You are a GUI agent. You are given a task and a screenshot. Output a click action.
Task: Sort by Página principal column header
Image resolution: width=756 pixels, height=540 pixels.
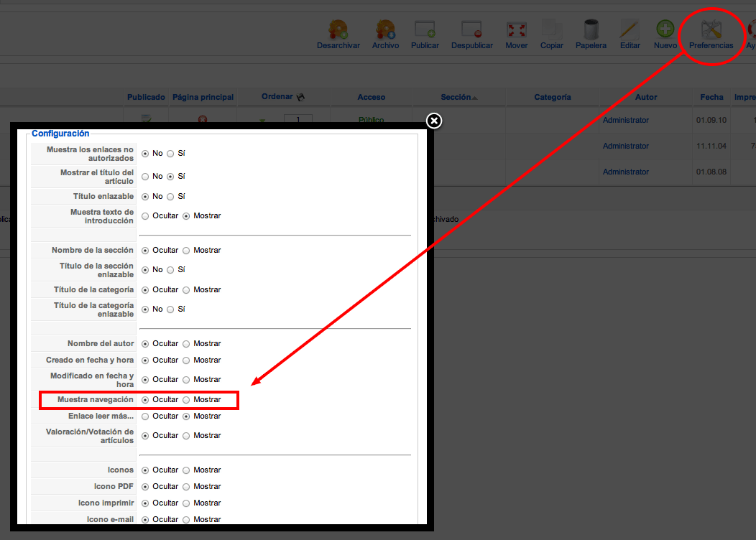coord(203,97)
